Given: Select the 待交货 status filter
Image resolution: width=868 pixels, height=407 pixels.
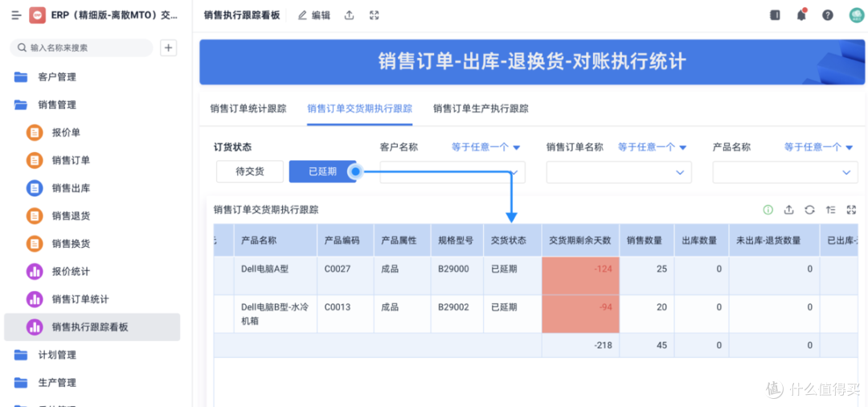Looking at the screenshot, I should 250,171.
